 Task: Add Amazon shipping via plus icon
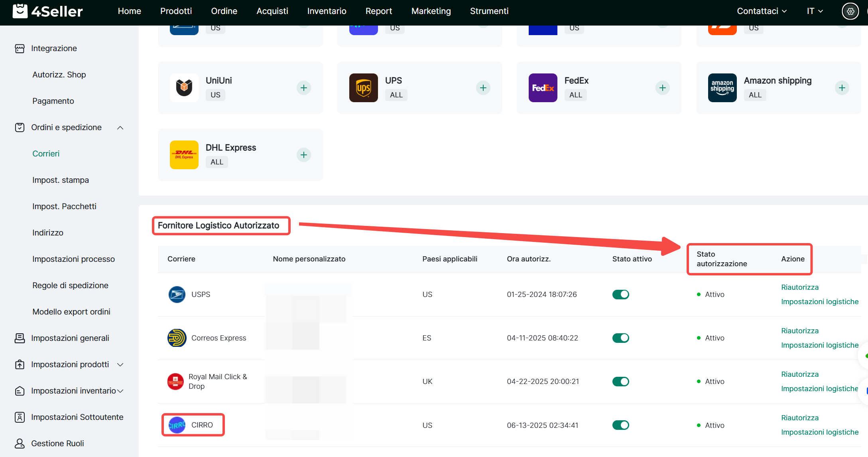(x=842, y=88)
